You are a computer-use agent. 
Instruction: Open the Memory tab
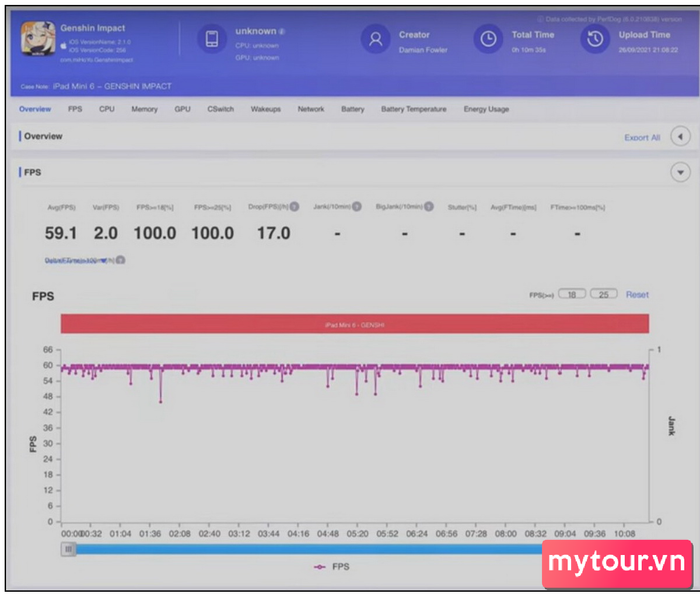coord(144,109)
